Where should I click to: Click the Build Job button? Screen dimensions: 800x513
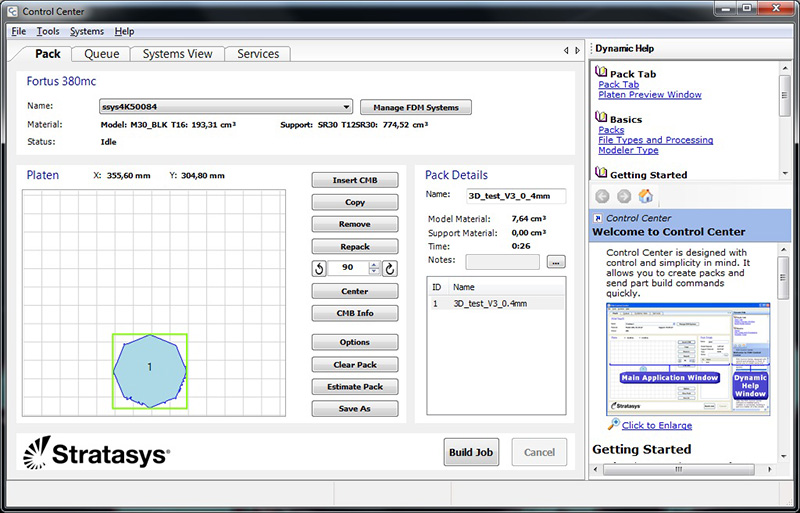click(471, 452)
